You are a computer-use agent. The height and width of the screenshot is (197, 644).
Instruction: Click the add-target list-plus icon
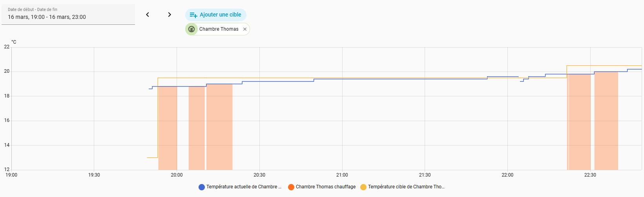[193, 15]
